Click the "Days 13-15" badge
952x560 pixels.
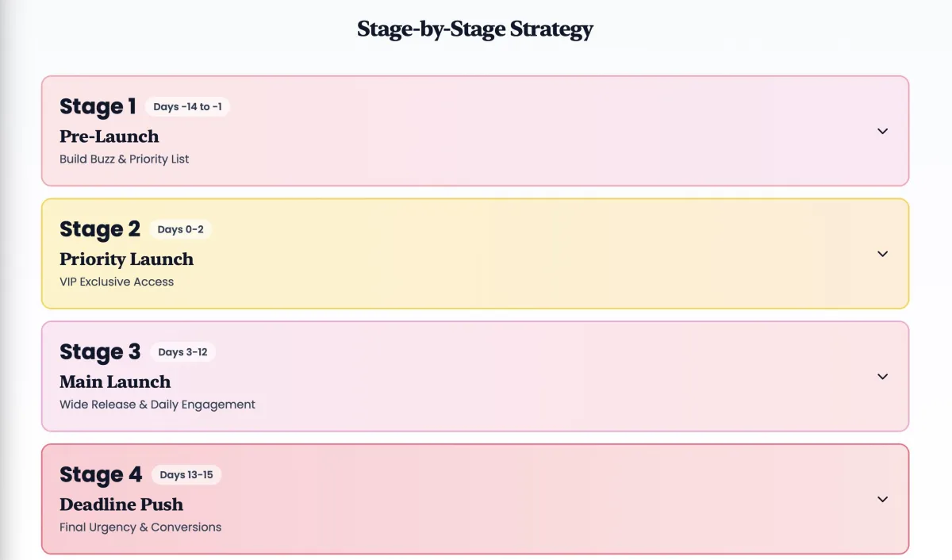(186, 475)
